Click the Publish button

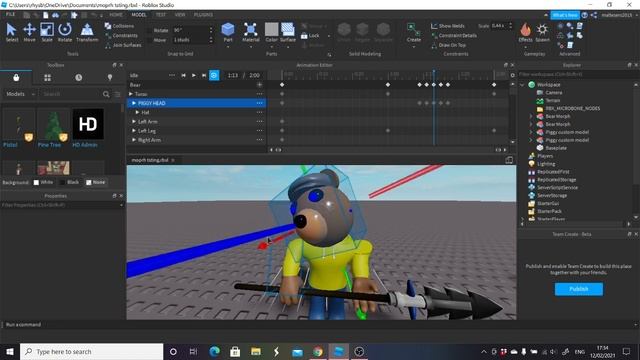[578, 289]
